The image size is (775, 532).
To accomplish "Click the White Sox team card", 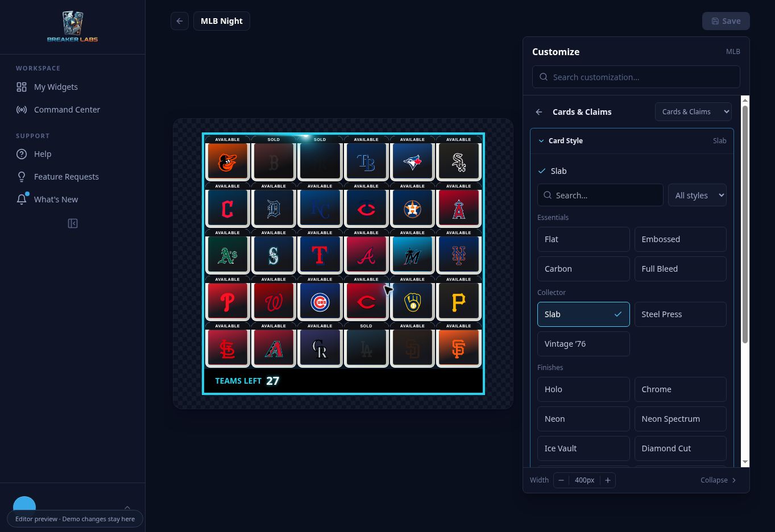I will tap(458, 157).
